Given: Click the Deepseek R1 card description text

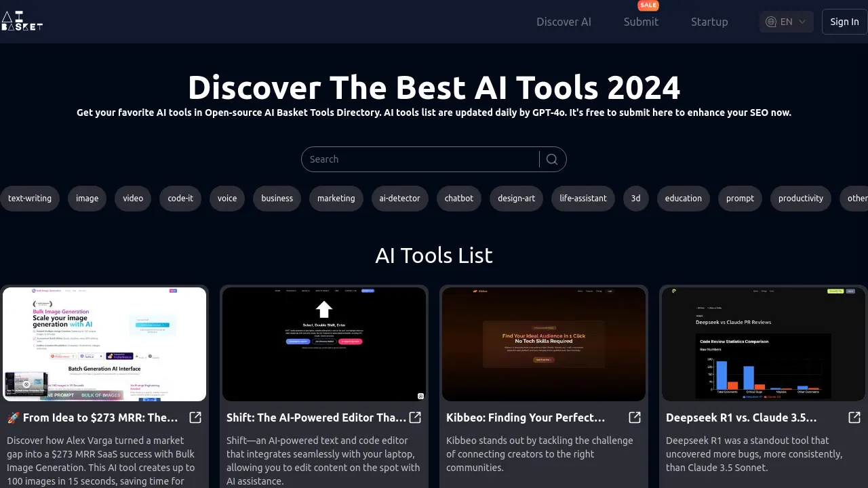Looking at the screenshot, I should click(754, 454).
